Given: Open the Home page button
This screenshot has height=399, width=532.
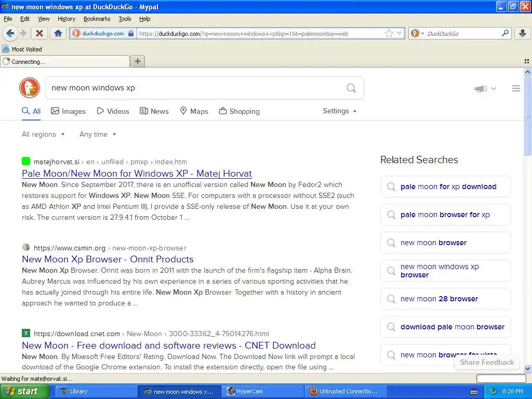Looking at the screenshot, I should click(x=58, y=33).
